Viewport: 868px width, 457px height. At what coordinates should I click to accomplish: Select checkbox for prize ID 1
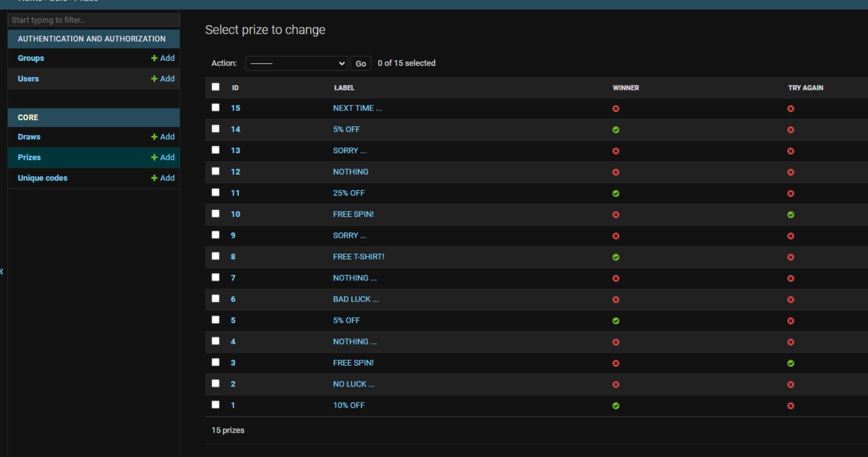click(x=215, y=405)
